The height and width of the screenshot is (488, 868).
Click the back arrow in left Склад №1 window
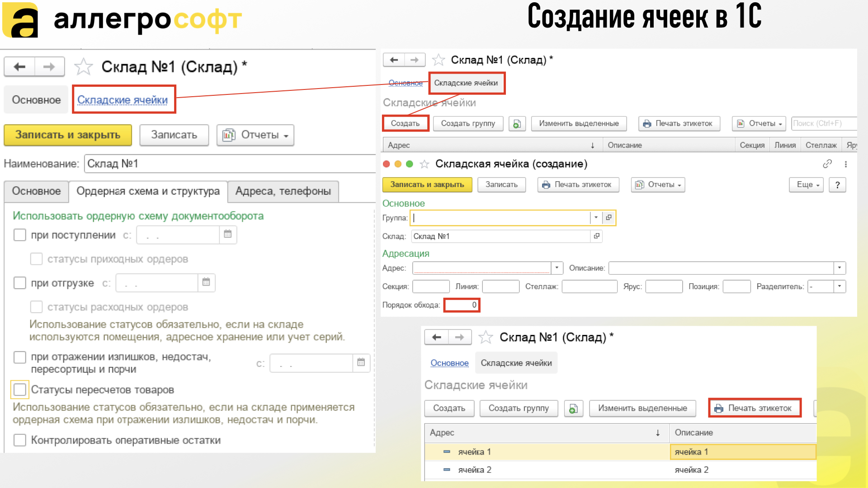[x=19, y=67]
